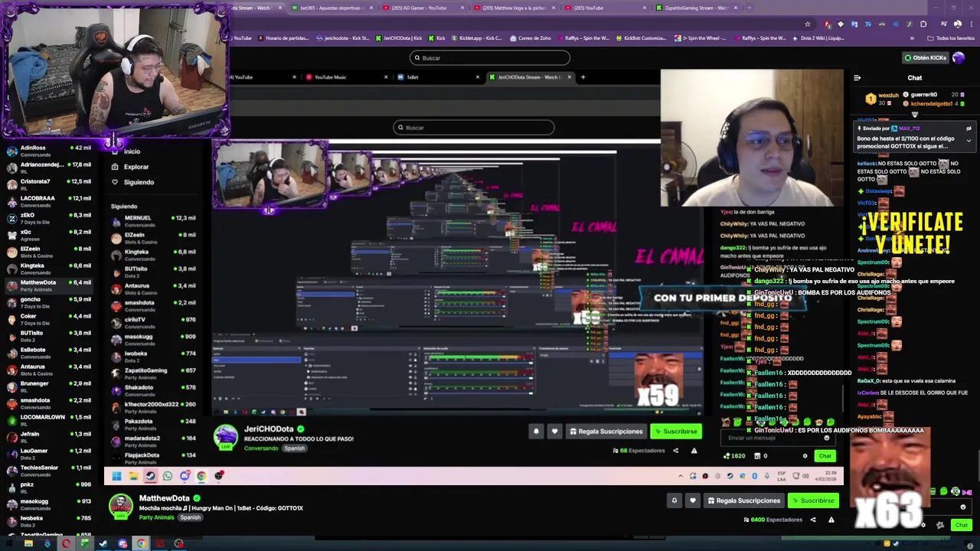
Task: Switch to the Matthew llega a la pichan tab
Action: tap(514, 8)
